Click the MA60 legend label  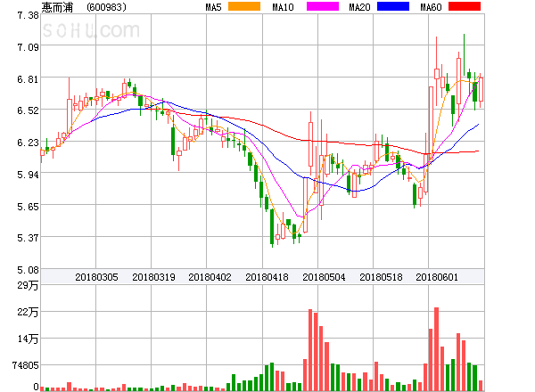pos(431,7)
